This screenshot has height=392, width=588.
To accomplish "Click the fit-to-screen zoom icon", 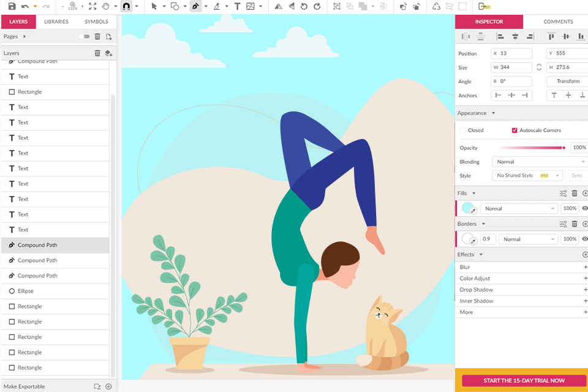I will click(x=92, y=6).
